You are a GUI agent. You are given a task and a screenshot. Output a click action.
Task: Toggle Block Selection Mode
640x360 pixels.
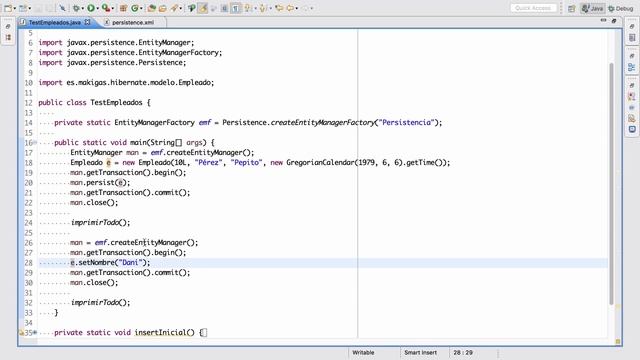pos(224,8)
